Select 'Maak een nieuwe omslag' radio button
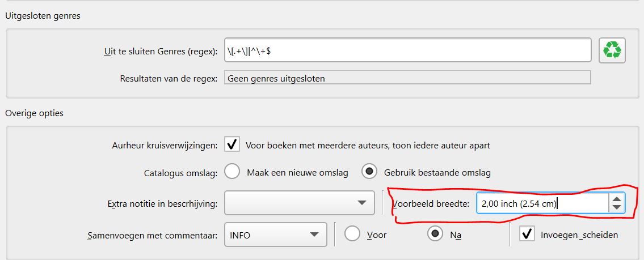The height and width of the screenshot is (260, 644). [x=232, y=172]
